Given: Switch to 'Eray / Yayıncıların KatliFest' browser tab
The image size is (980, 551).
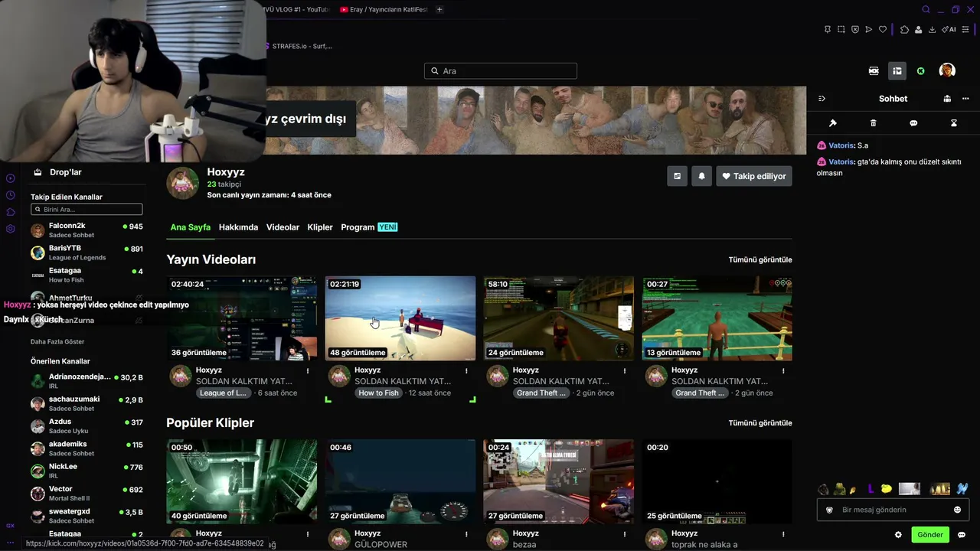Looking at the screenshot, I should pyautogui.click(x=384, y=10).
